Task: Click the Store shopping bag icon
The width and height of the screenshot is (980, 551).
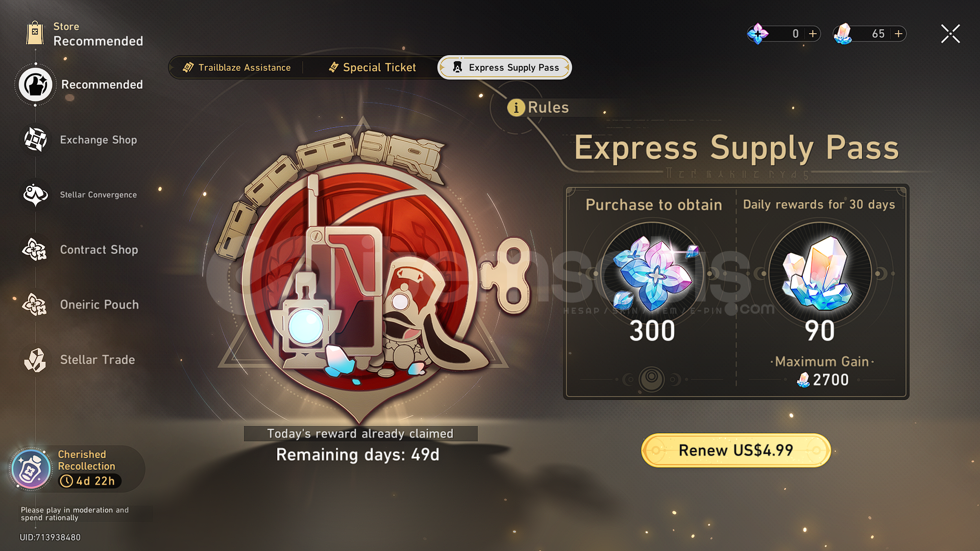Action: coord(35,33)
